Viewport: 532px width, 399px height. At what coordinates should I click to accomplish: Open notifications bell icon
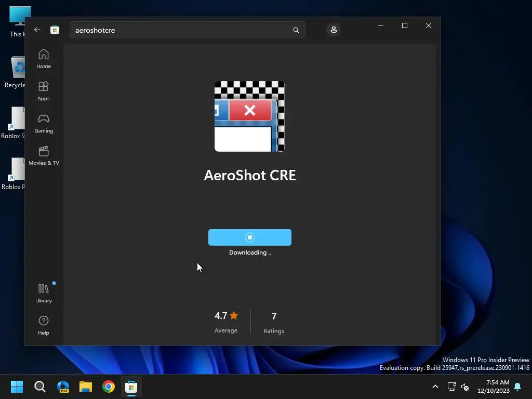coord(518,387)
